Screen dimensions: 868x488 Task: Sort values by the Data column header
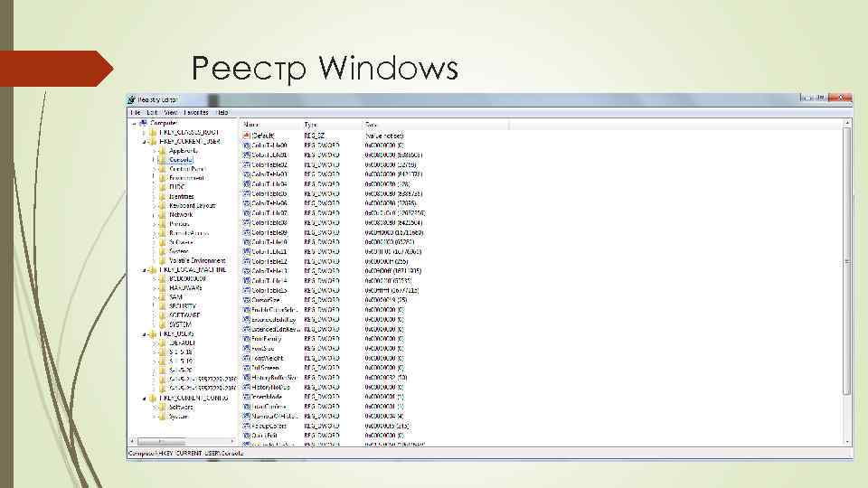pos(436,125)
